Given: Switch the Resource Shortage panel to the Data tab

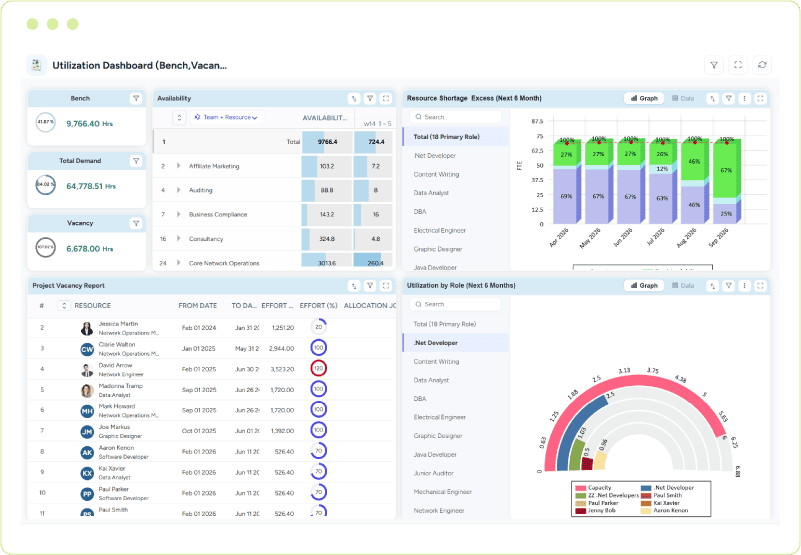Looking at the screenshot, I should pyautogui.click(x=683, y=98).
